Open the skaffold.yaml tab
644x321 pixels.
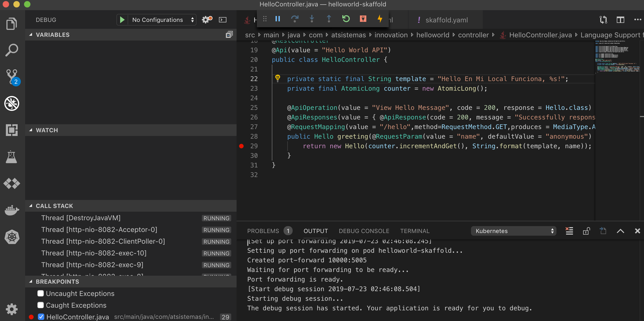(447, 20)
